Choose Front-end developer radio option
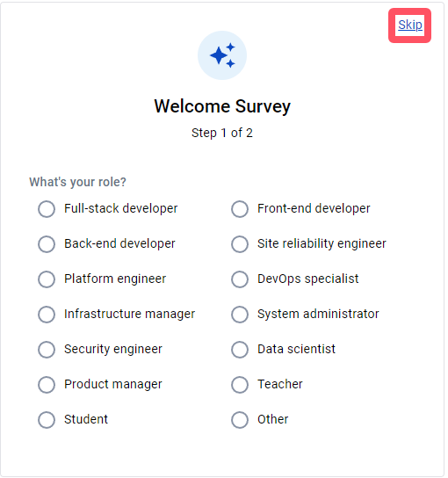448x478 pixels. pyautogui.click(x=240, y=209)
